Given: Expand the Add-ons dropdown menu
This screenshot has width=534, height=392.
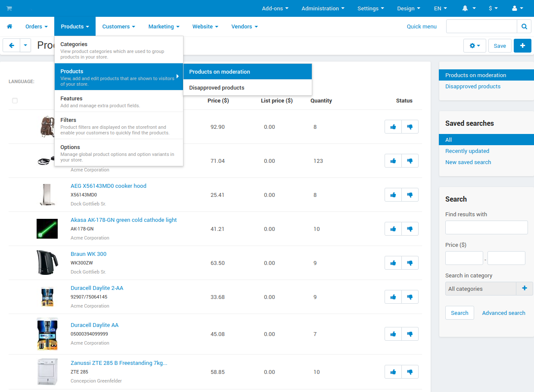Looking at the screenshot, I should pos(275,8).
